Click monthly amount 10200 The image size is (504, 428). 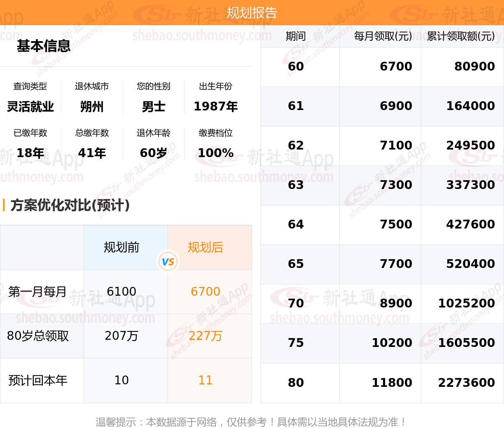click(x=392, y=343)
